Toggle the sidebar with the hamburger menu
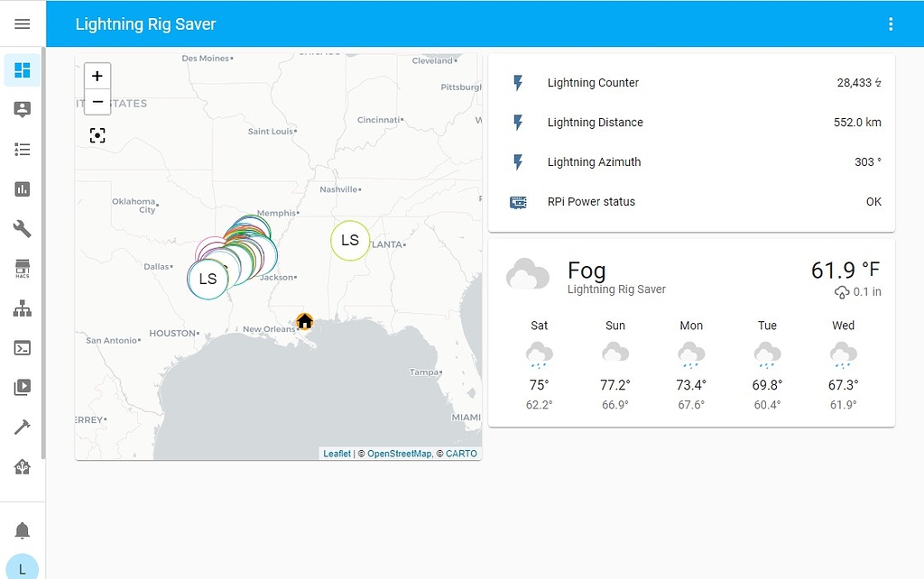The height and width of the screenshot is (579, 924). (x=23, y=23)
